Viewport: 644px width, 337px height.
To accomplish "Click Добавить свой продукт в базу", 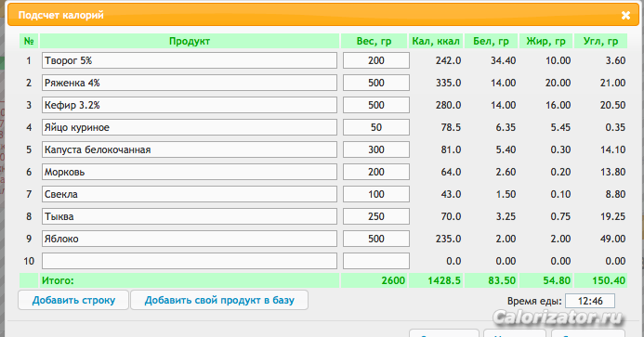I will [219, 300].
